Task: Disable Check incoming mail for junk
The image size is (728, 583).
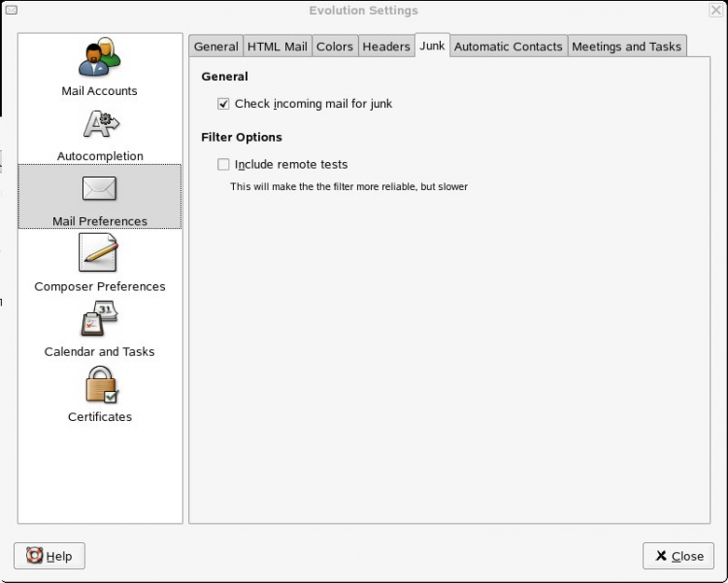Action: click(224, 104)
